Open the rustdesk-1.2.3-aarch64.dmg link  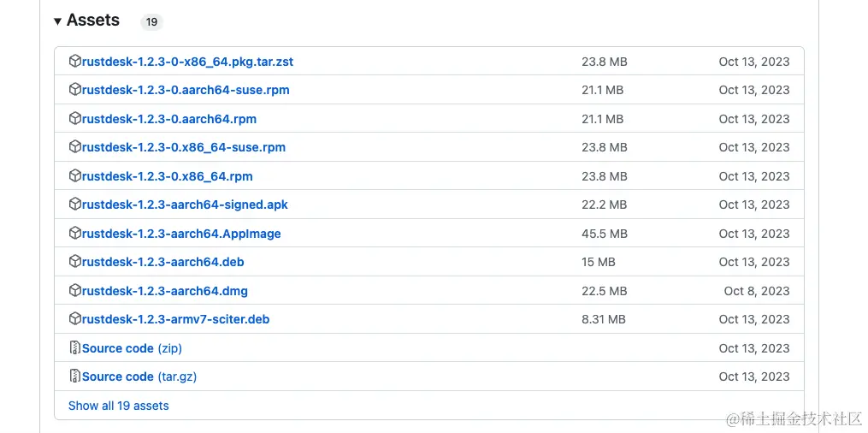165,291
